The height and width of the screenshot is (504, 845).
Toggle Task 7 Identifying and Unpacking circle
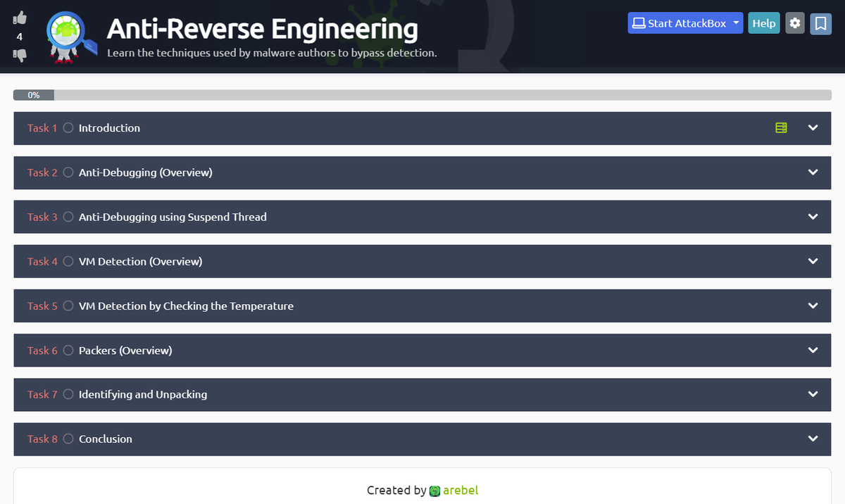tap(68, 395)
